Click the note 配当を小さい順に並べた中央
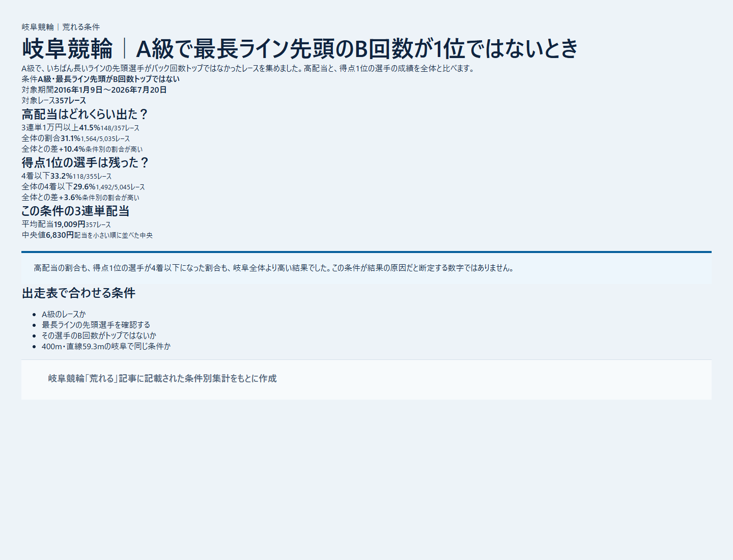The height and width of the screenshot is (560, 733). (114, 235)
